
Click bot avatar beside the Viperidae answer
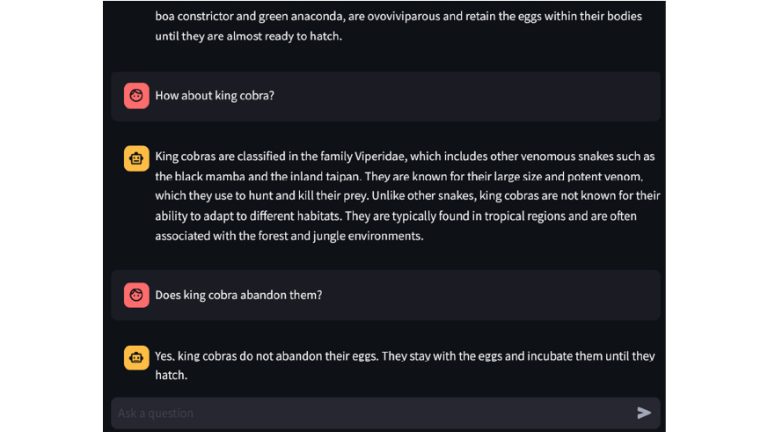coord(136,158)
